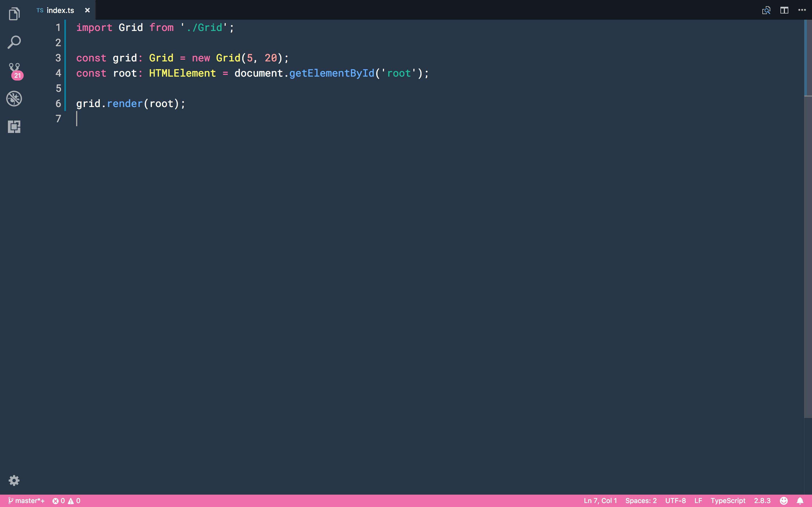Open the Debug panel

click(14, 99)
